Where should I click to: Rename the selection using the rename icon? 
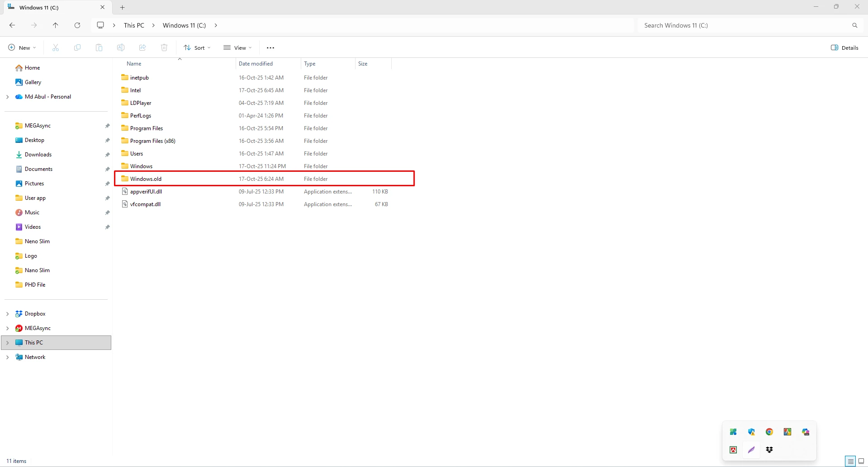point(120,47)
